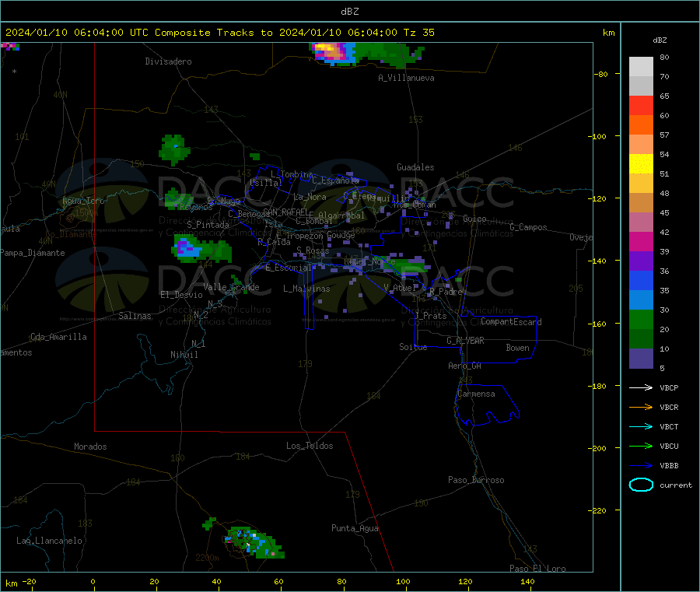Click the El_Desvio map label
Screen dimensions: 700x592
coord(181,295)
